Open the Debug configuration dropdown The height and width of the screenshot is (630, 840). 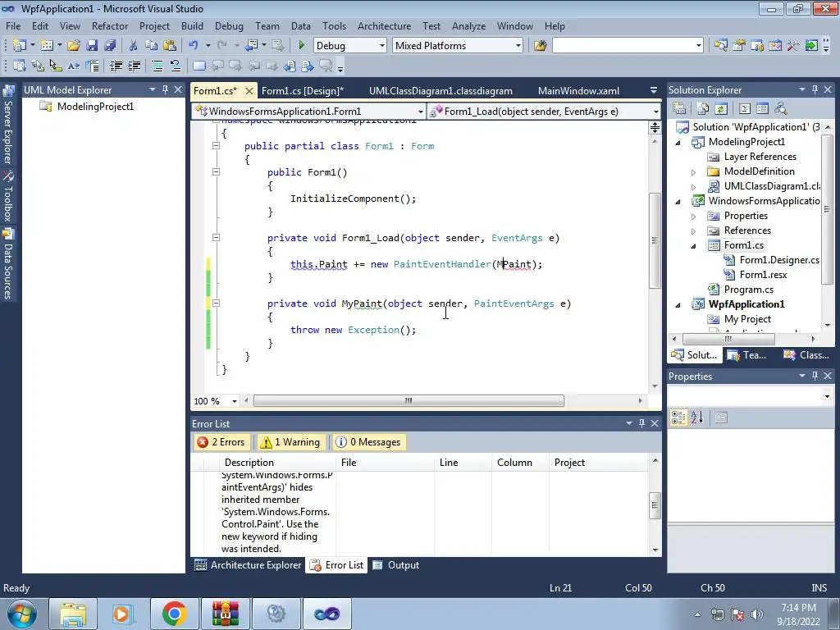click(x=382, y=46)
